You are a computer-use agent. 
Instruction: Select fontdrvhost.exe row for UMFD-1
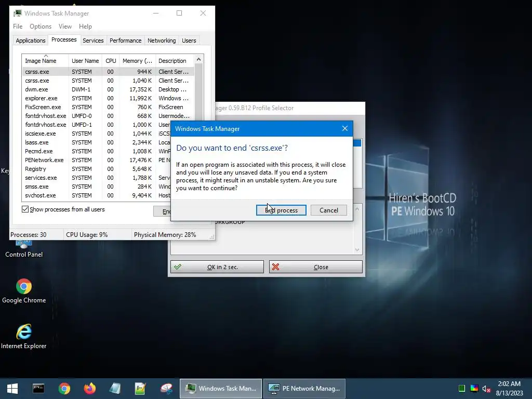(97, 125)
